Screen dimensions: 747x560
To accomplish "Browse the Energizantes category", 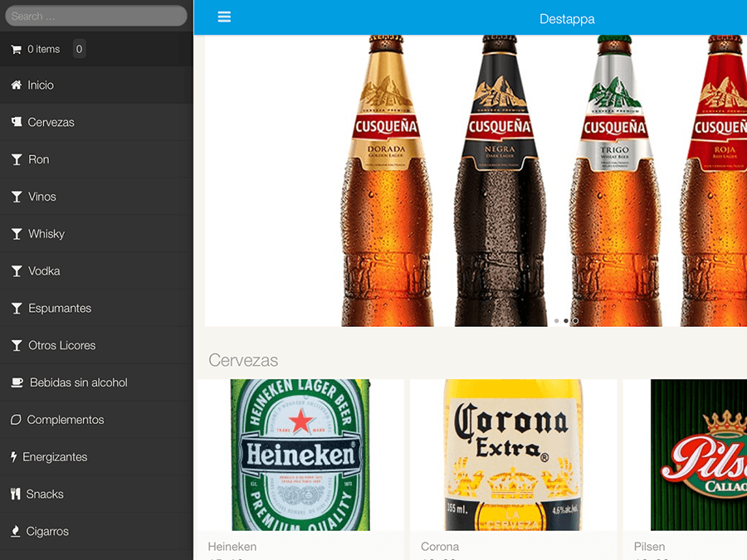I will click(97, 456).
